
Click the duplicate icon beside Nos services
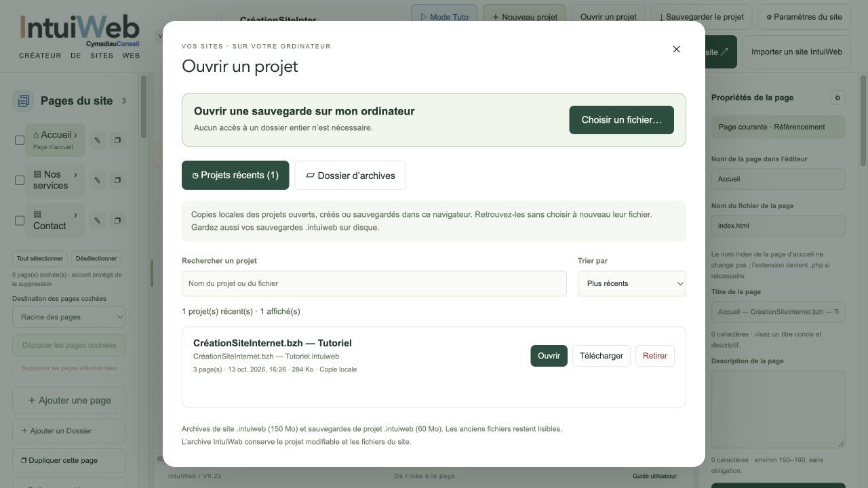(x=117, y=180)
